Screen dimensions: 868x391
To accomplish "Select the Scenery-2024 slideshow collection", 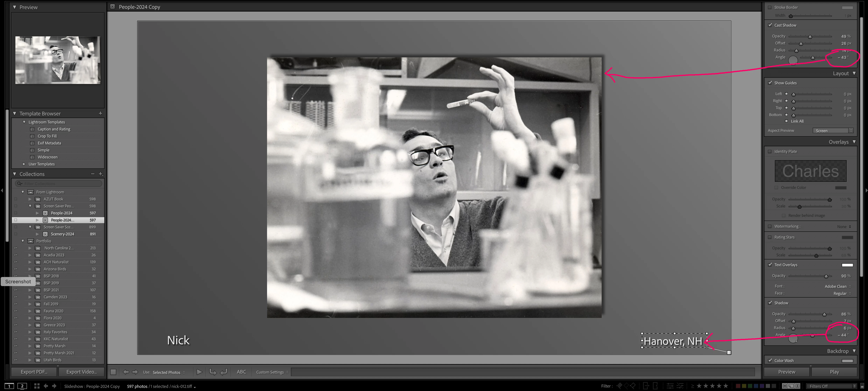I will [62, 234].
